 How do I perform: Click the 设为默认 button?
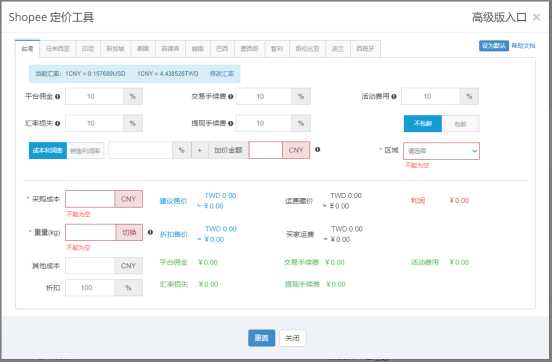[x=494, y=46]
